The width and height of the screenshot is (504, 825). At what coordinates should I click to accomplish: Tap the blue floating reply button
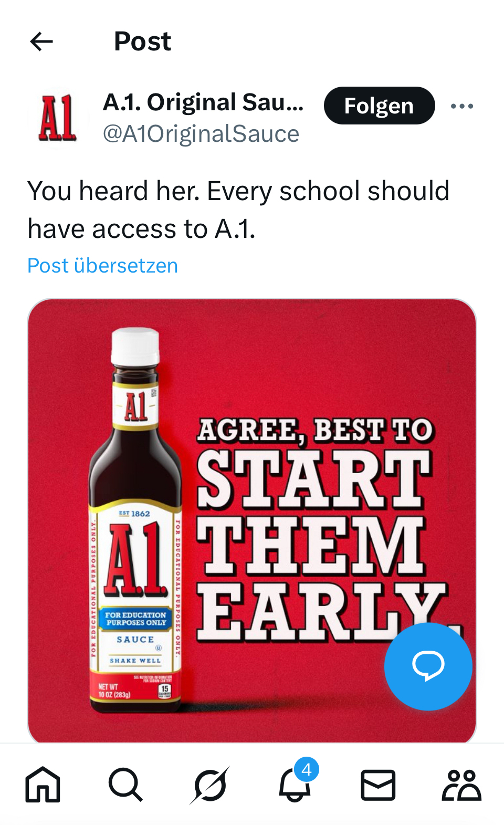tap(428, 666)
